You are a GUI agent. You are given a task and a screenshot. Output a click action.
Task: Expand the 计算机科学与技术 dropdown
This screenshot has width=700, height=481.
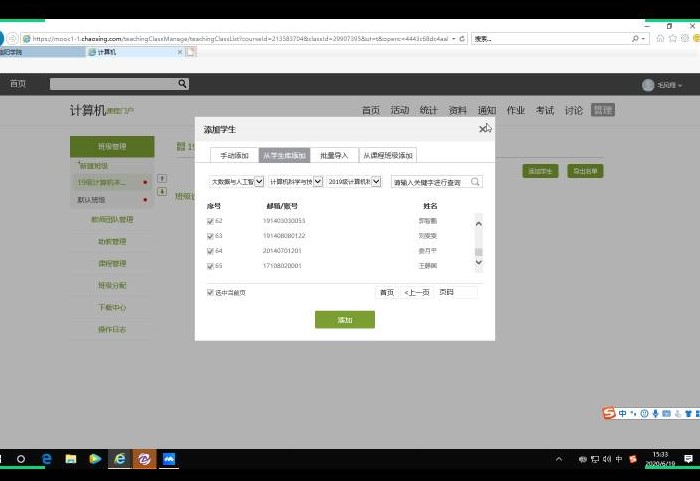(x=318, y=182)
